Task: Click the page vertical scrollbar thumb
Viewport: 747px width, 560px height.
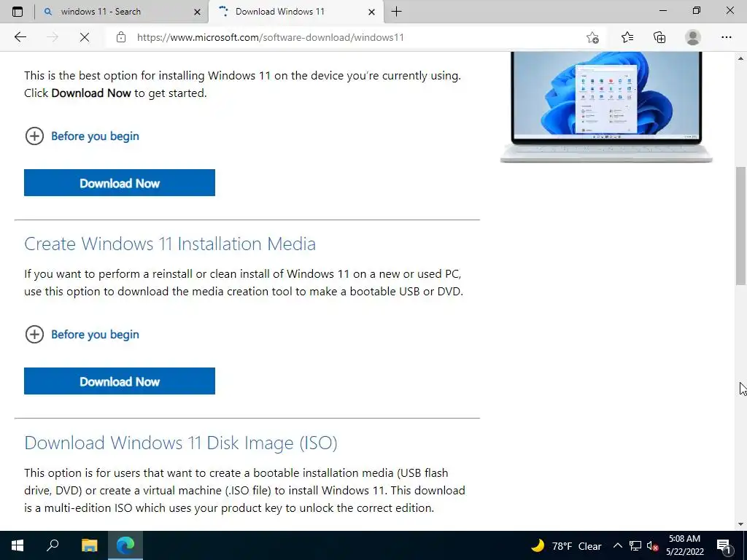Action: [741, 226]
